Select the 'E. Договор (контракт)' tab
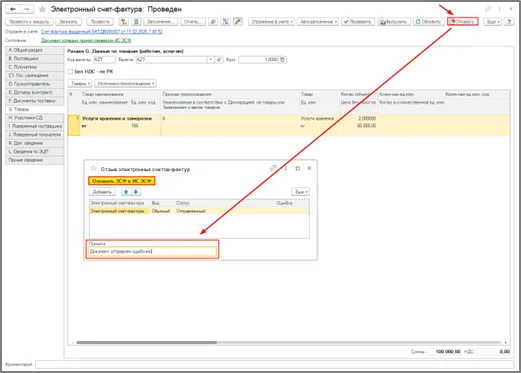521x373 pixels. 35,92
